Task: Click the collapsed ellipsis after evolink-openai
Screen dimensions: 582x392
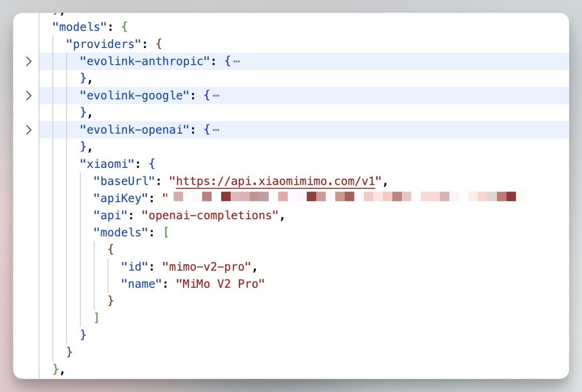Action: pyautogui.click(x=216, y=130)
